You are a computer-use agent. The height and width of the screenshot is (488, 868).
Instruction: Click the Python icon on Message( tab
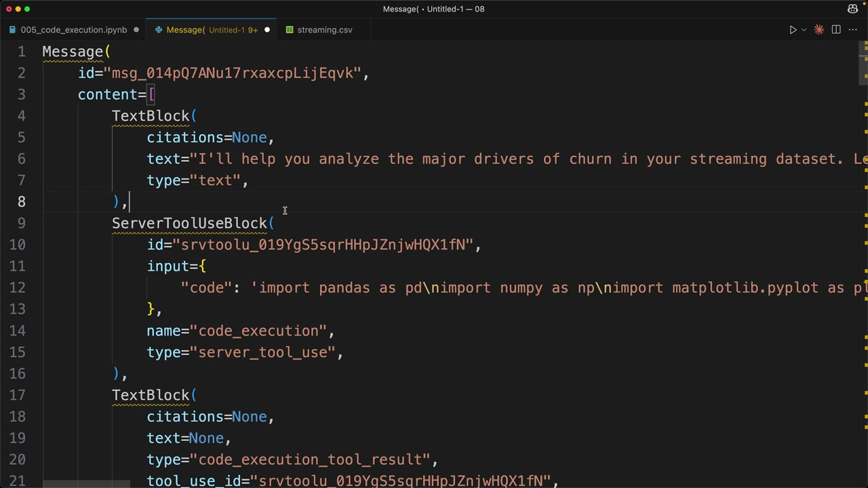point(159,30)
